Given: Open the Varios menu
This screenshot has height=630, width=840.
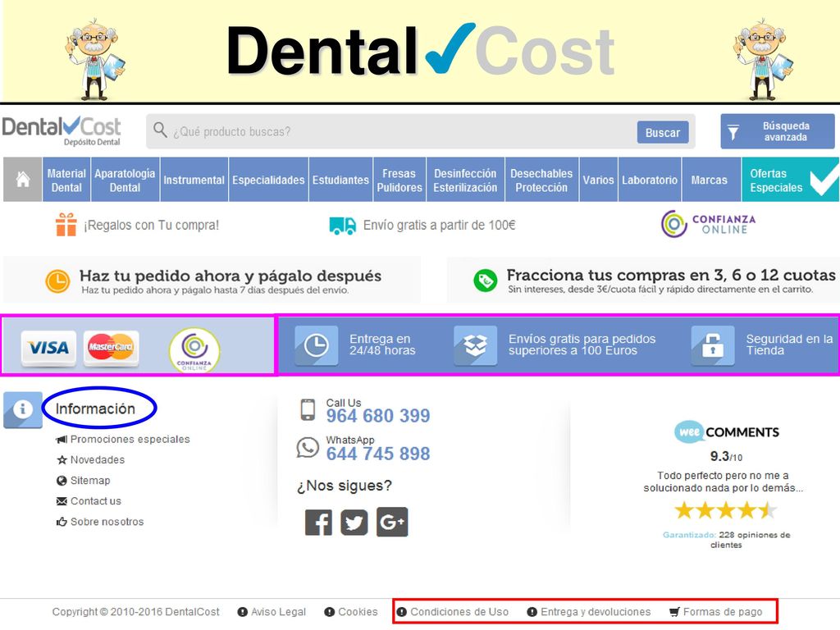Looking at the screenshot, I should 598,180.
